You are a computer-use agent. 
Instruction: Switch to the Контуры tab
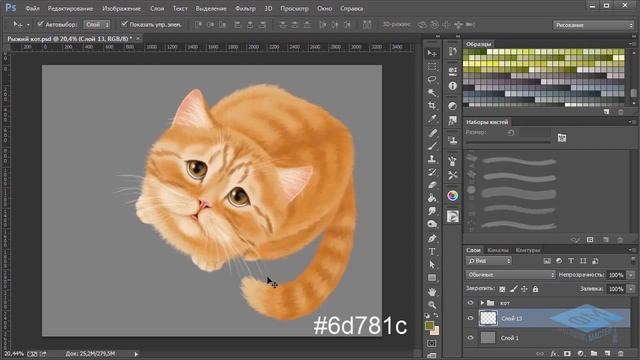[528, 250]
